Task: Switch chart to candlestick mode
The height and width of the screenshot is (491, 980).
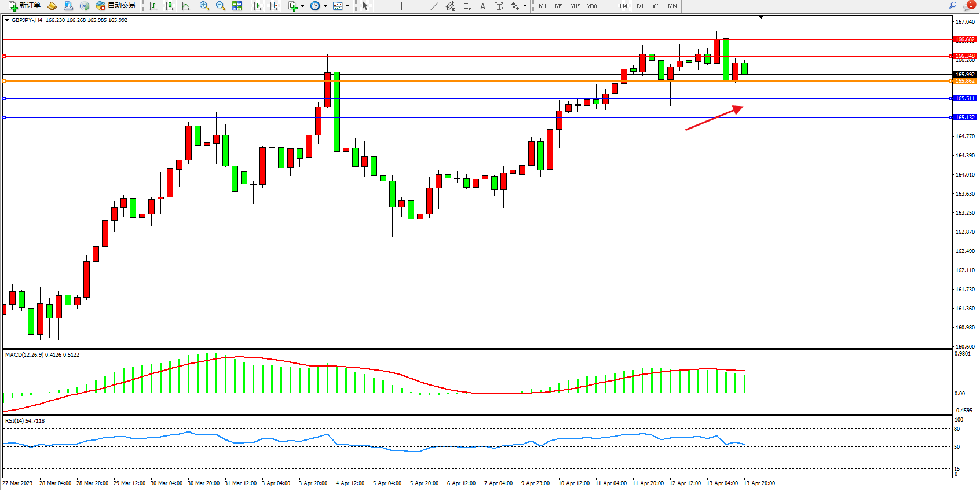Action: pos(169,6)
